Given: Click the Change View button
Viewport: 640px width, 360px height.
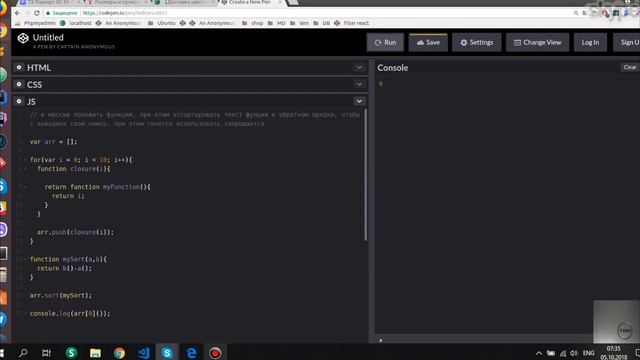Looking at the screenshot, I should click(537, 42).
